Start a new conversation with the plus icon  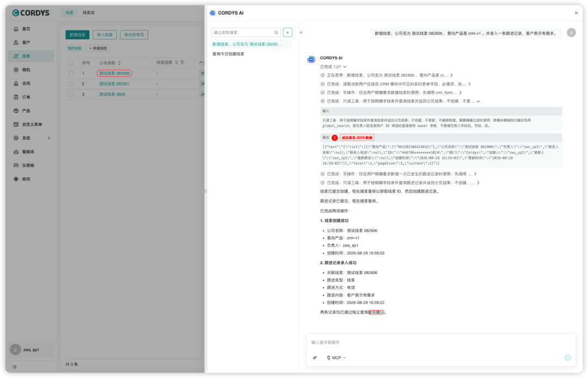pyautogui.click(x=287, y=33)
